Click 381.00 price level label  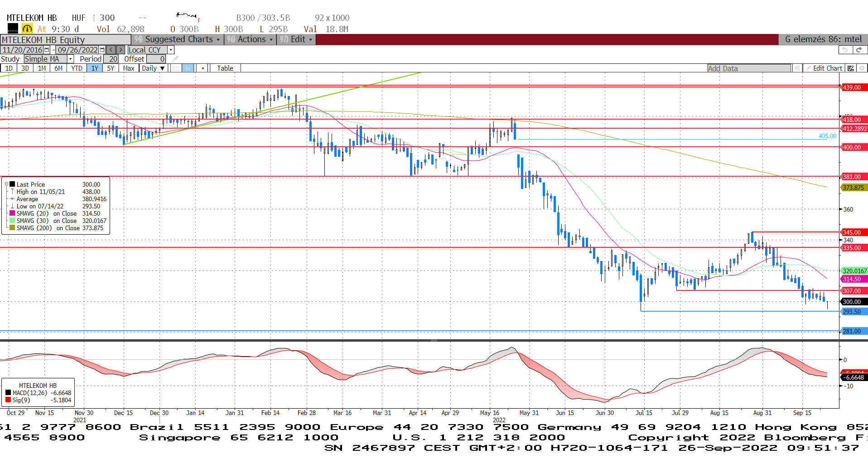(854, 177)
